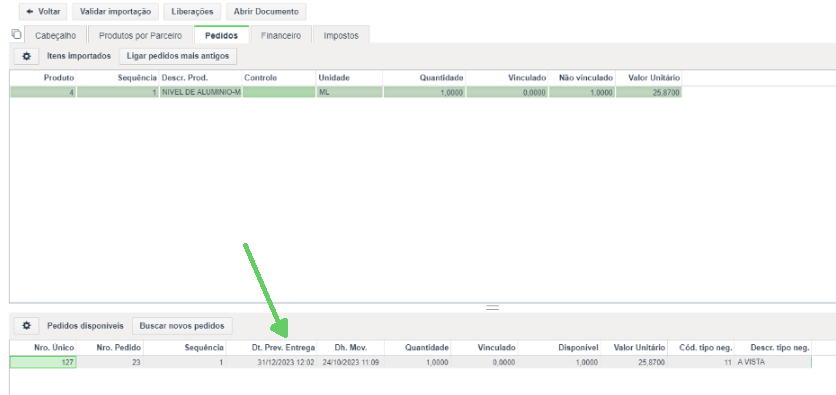Viewport: 836px width, 395px height.
Task: Click the Voltar back button
Action: [43, 11]
